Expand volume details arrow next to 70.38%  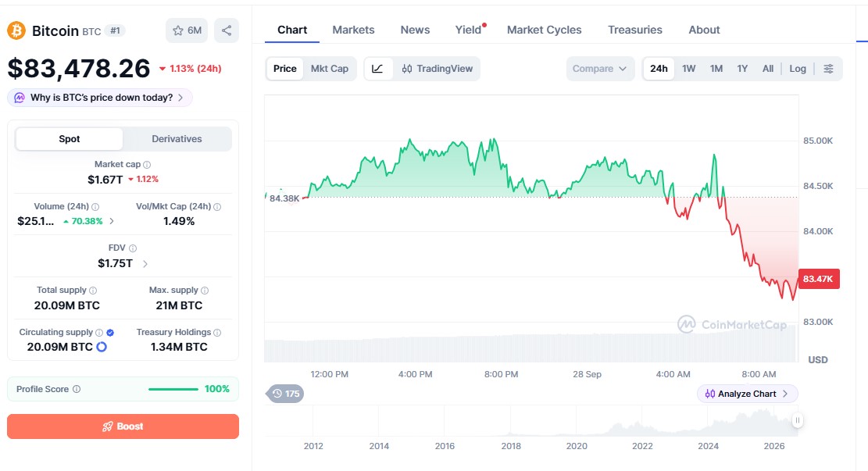[111, 221]
